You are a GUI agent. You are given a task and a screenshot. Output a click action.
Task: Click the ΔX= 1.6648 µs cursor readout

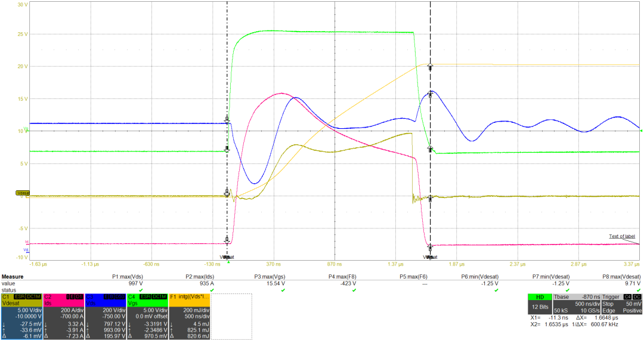coord(597,318)
